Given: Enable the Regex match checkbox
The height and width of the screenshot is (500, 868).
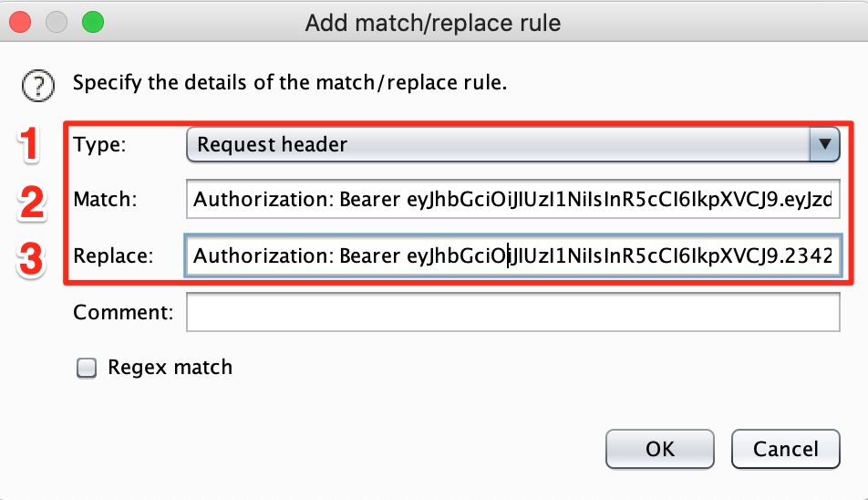Looking at the screenshot, I should [87, 368].
